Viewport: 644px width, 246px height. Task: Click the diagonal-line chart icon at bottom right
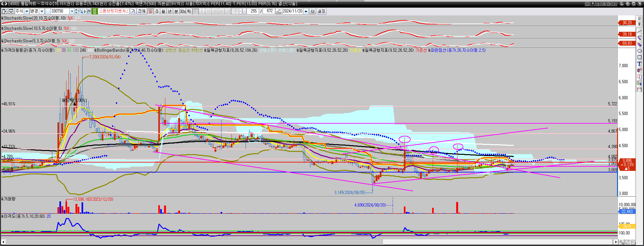point(627,242)
